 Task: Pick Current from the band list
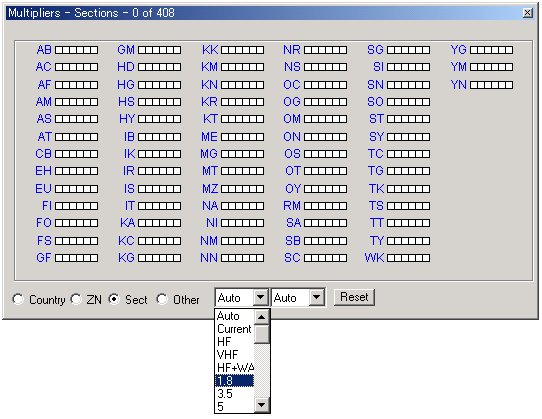point(234,329)
